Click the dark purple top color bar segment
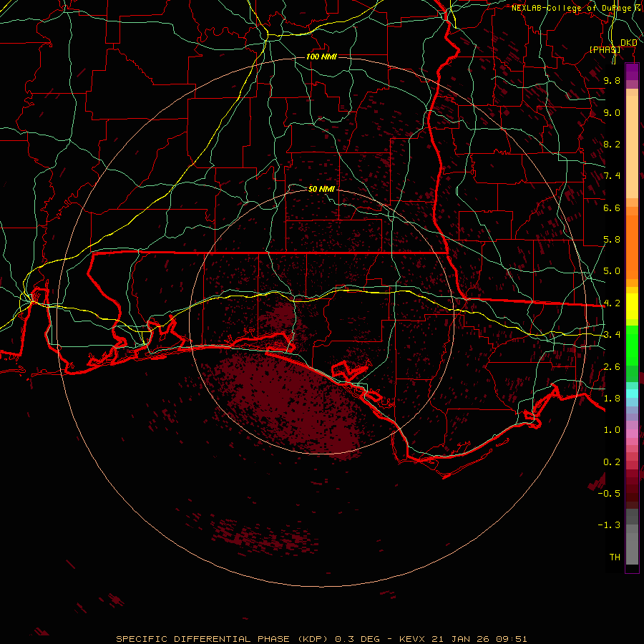644x644 pixels. point(632,72)
